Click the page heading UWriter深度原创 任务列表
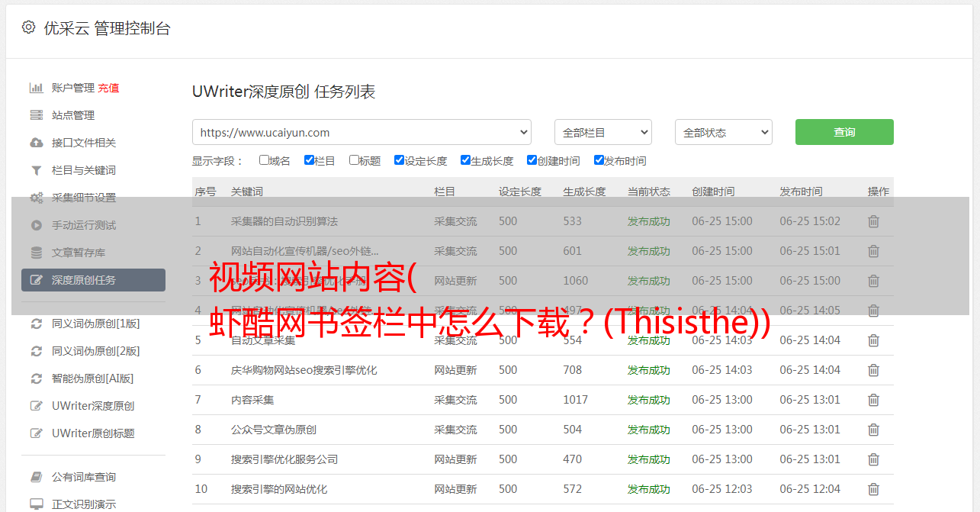 click(284, 92)
